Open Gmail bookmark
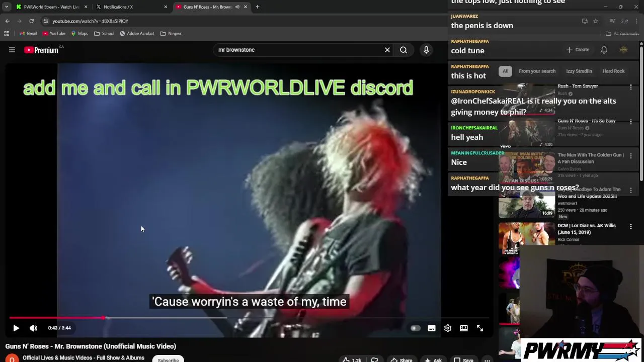Screen dimensions: 644x362 click(28, 34)
